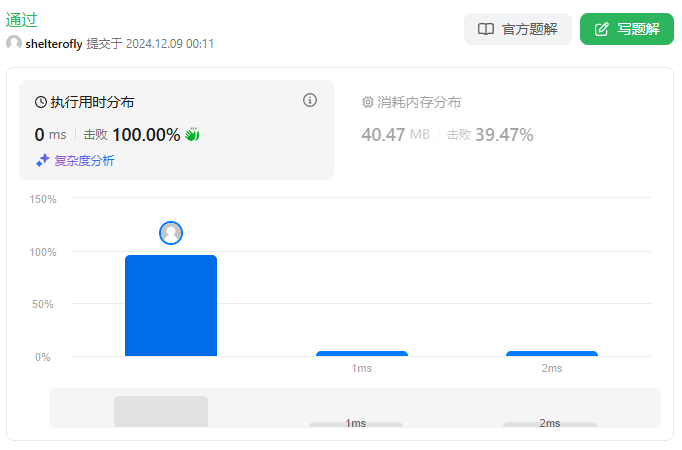Click the shelterofly username link

[54, 44]
